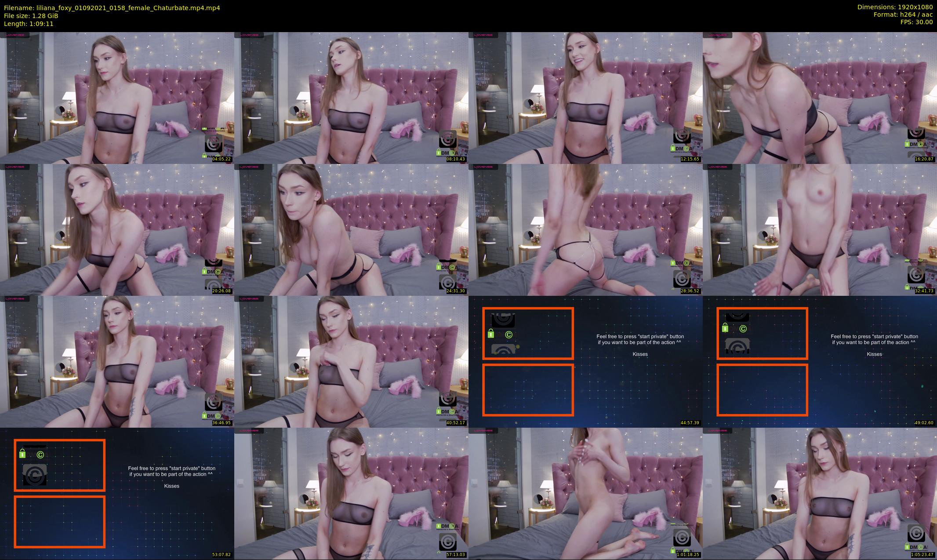Click the spiral copyright logo in the 1:05:23 frame
This screenshot has width=937, height=560.
point(916,534)
